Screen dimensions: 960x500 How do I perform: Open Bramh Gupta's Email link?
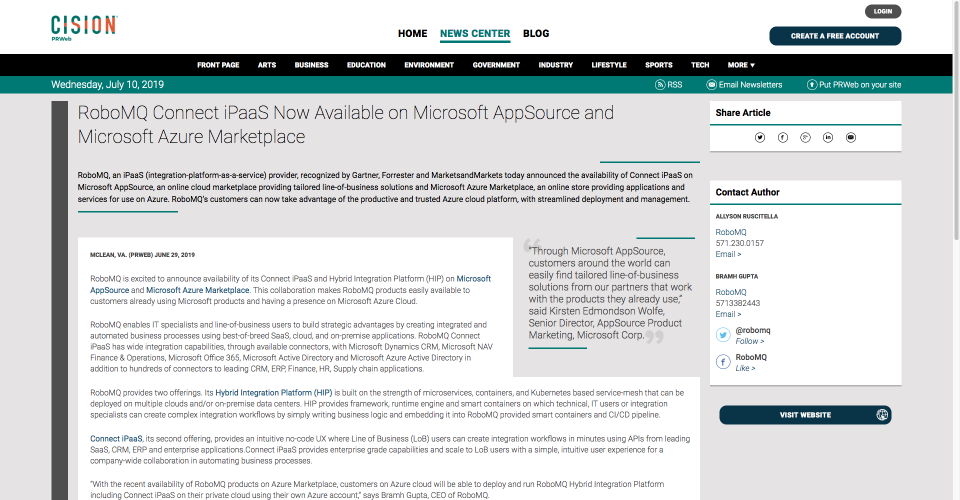(x=728, y=314)
